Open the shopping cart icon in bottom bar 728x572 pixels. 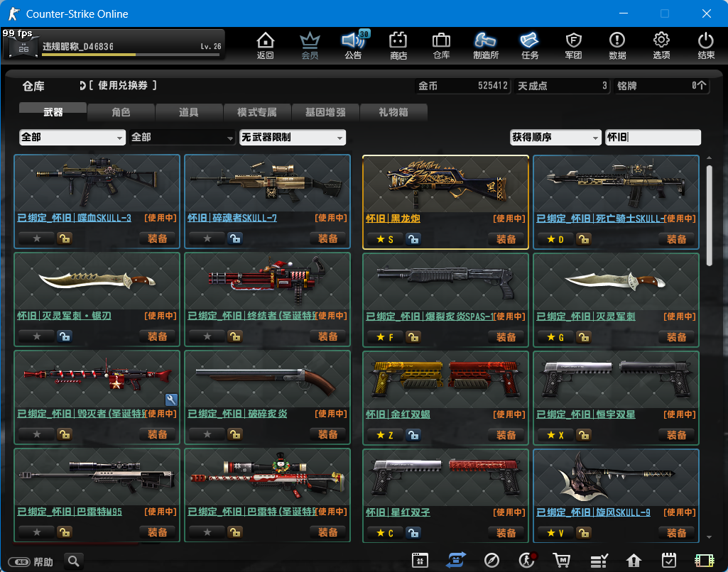pos(562,561)
